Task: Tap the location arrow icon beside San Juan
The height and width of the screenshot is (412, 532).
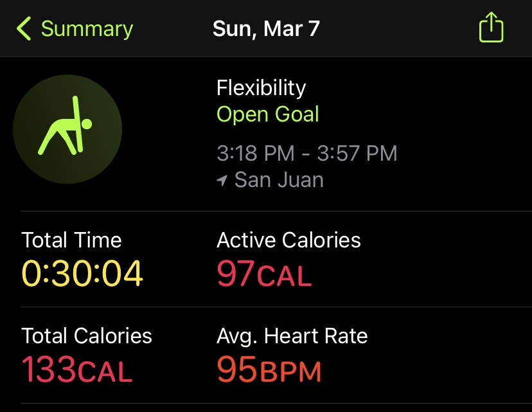Action: pyautogui.click(x=222, y=181)
